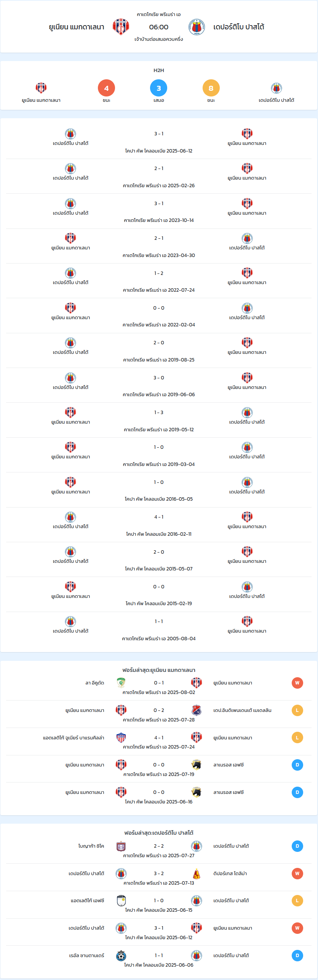The width and height of the screenshot is (318, 980).
Task: Click the Deportivo Pasto crest in match header
Action: pyautogui.click(x=197, y=27)
